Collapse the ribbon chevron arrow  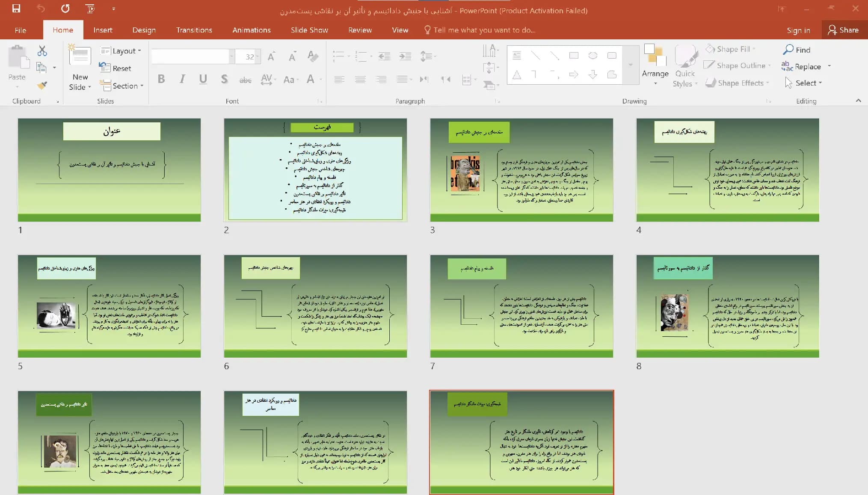pos(858,101)
